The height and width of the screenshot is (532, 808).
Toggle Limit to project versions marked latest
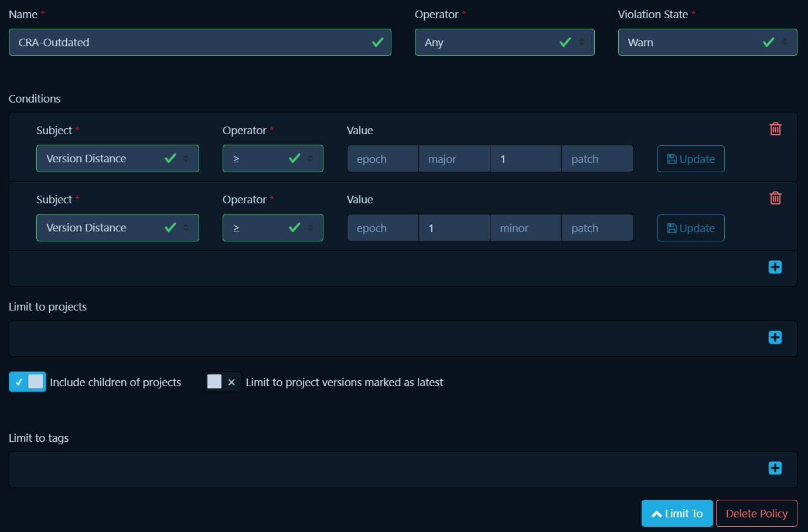point(223,382)
